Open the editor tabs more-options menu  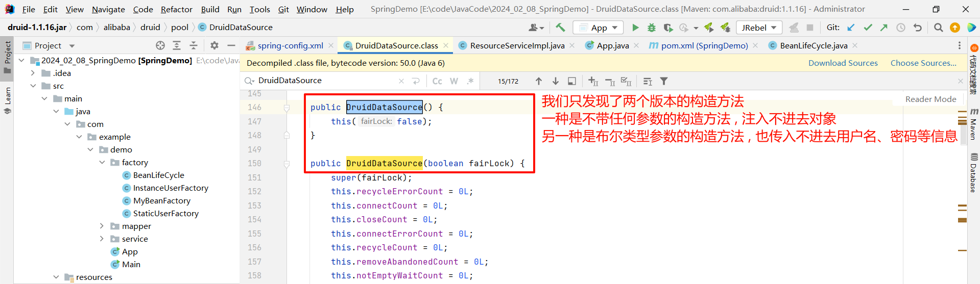pos(959,45)
